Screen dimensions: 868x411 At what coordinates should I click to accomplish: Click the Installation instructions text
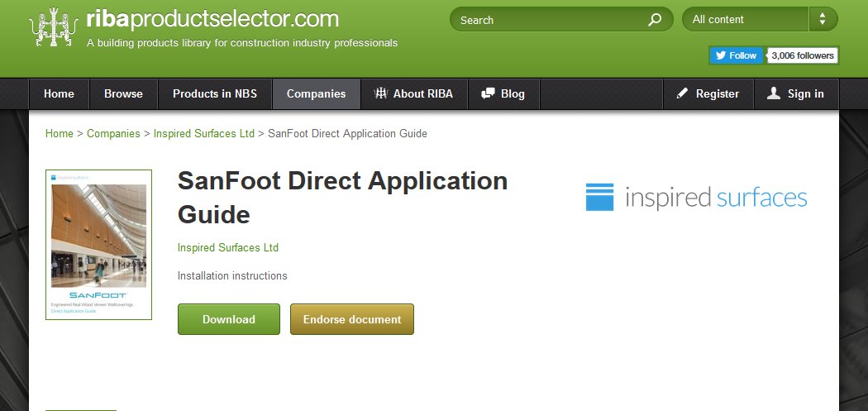tap(232, 276)
